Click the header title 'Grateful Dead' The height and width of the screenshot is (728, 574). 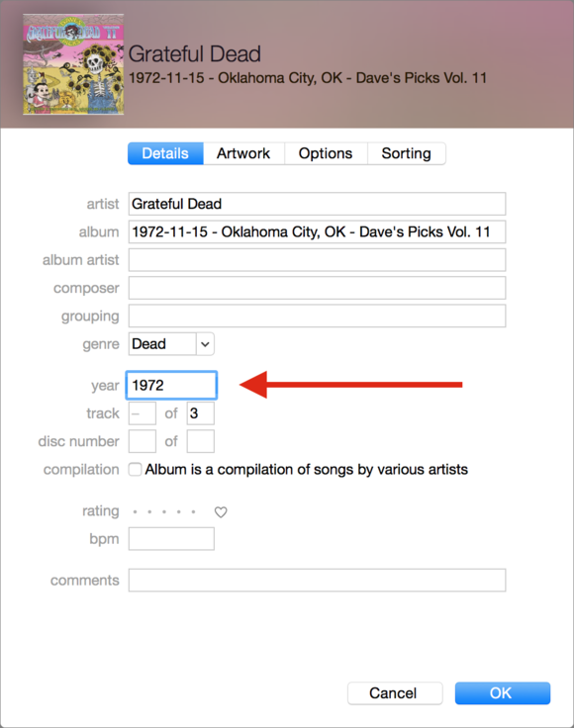195,53
